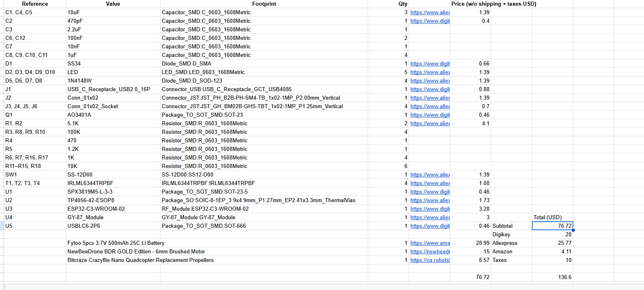The image size is (644, 290).
Task: Open the supplier link for the D1 SS34 diode
Action: pyautogui.click(x=429, y=64)
